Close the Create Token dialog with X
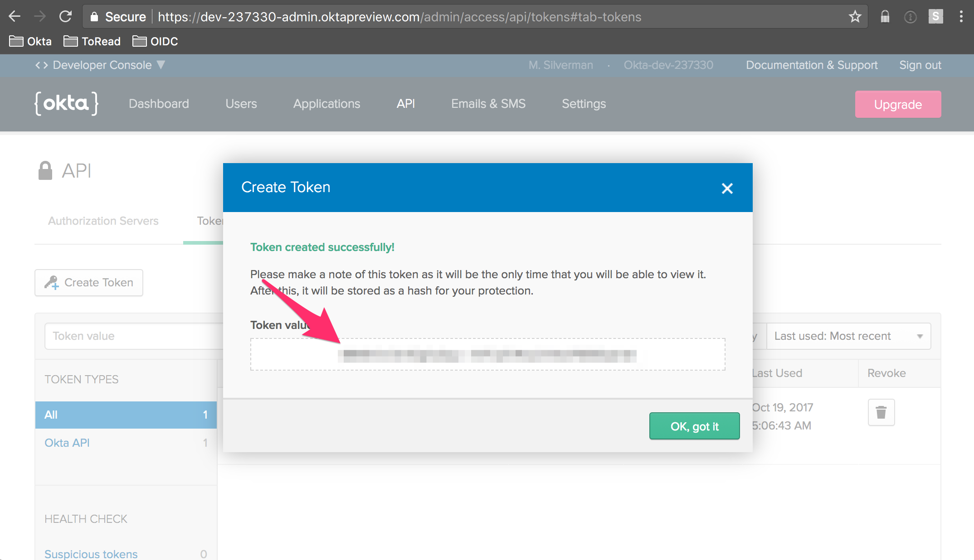 pos(727,188)
